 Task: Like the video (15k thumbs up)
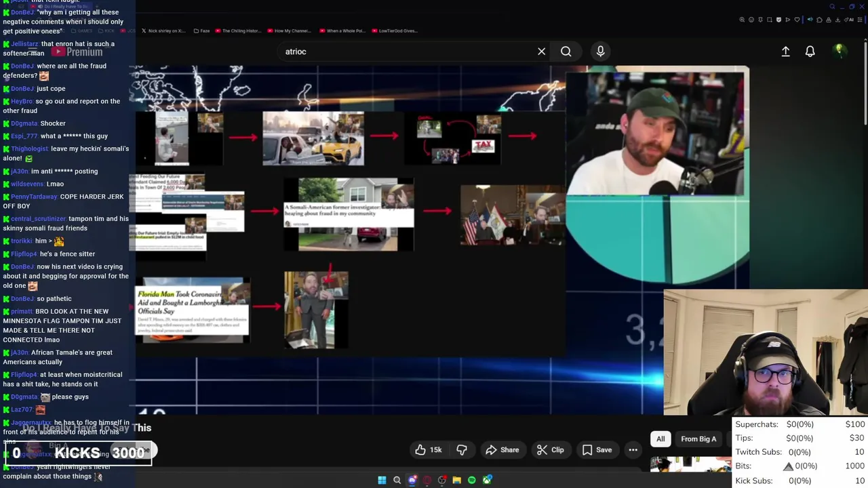(x=429, y=450)
